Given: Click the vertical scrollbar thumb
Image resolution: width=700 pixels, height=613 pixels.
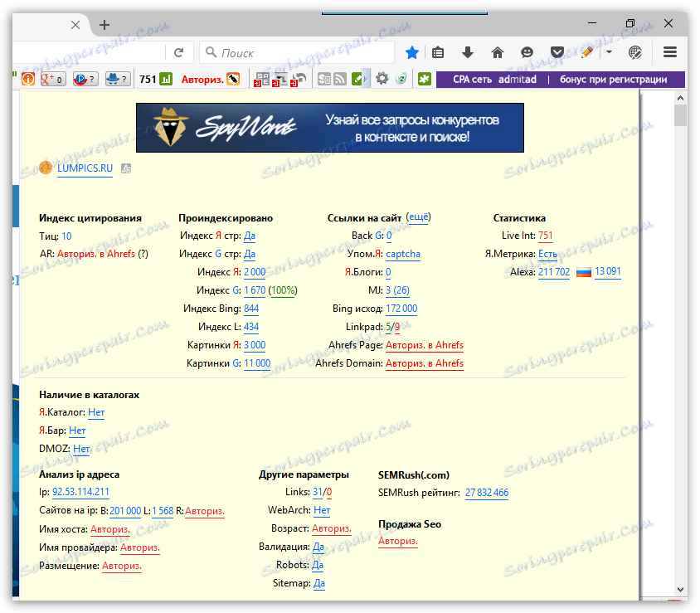Looking at the screenshot, I should pos(680,115).
